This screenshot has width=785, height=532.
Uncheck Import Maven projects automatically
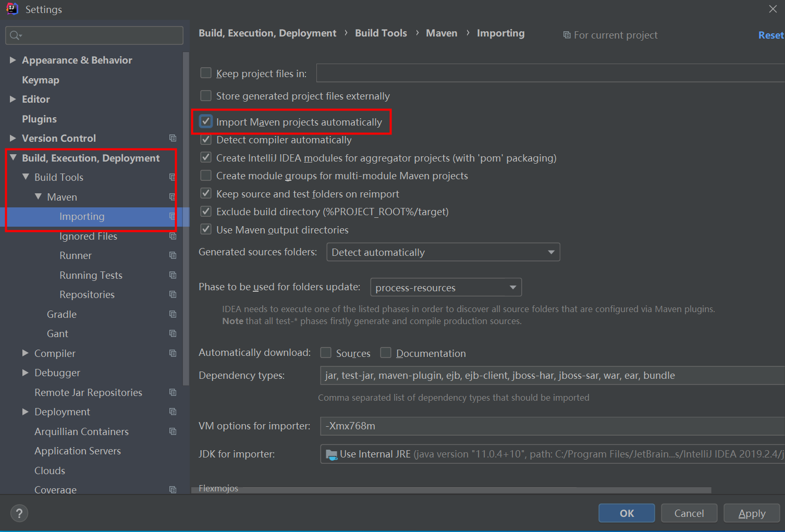(206, 121)
